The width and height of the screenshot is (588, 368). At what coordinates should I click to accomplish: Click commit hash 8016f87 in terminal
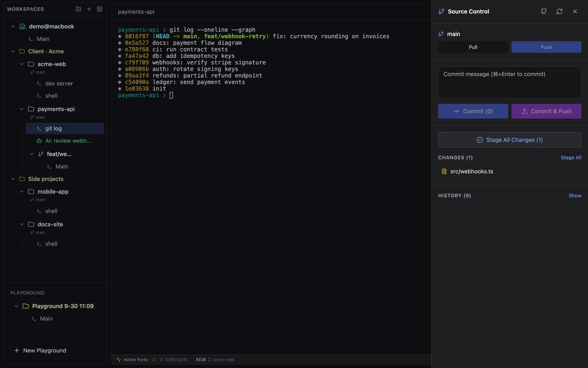point(137,36)
